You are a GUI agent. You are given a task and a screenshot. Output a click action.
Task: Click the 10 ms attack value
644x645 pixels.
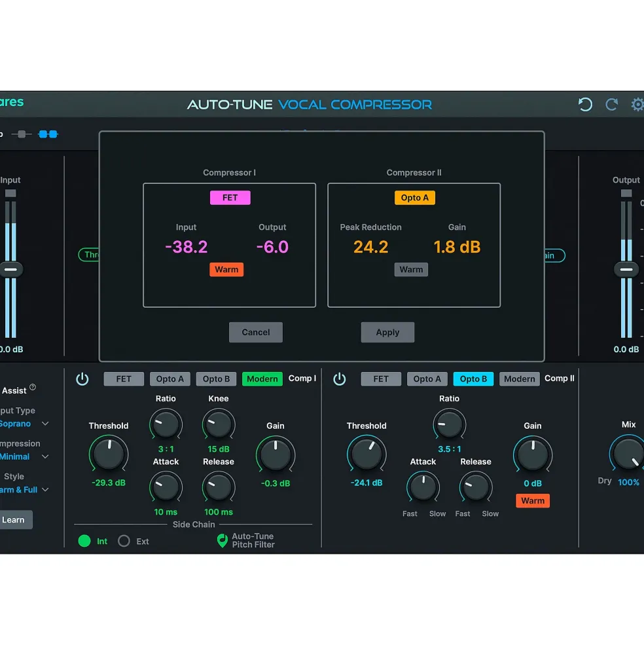pos(166,512)
